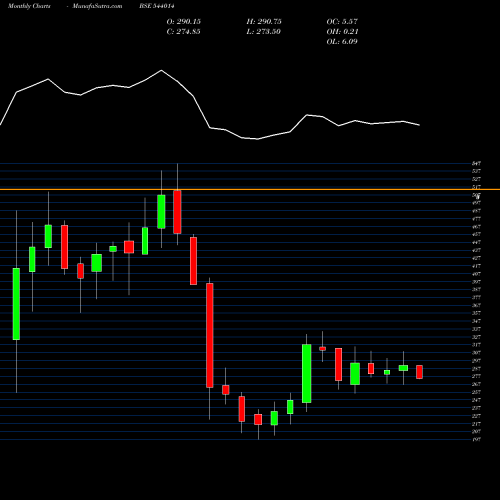Click the 227 price axis label
Screen dimensions: 500x500
coord(476,416)
